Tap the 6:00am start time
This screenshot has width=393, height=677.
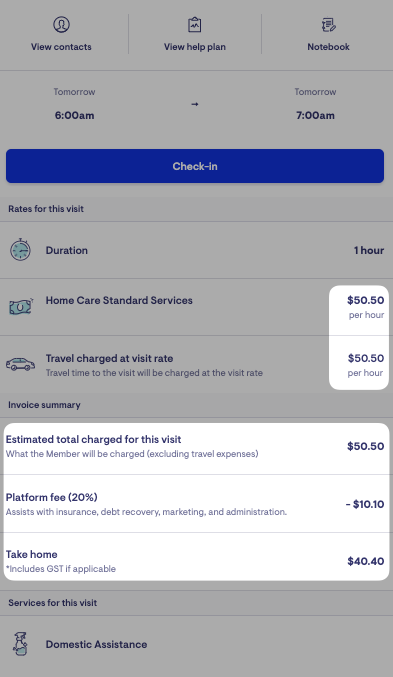click(74, 115)
